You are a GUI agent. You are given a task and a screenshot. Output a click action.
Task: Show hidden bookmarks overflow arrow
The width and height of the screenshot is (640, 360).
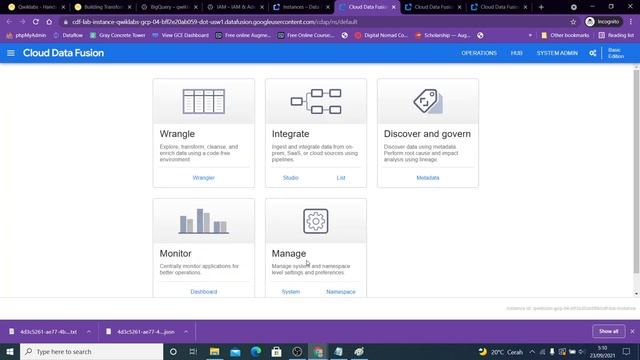click(530, 36)
